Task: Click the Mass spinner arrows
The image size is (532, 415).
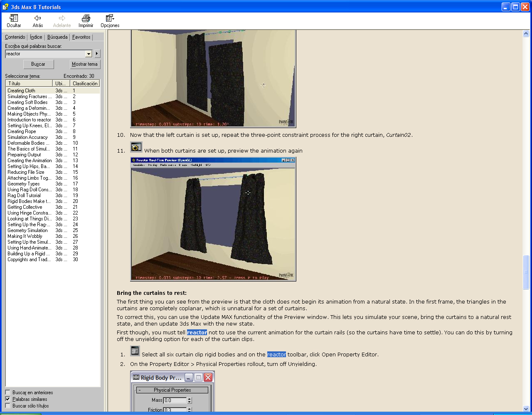Action: (190, 400)
